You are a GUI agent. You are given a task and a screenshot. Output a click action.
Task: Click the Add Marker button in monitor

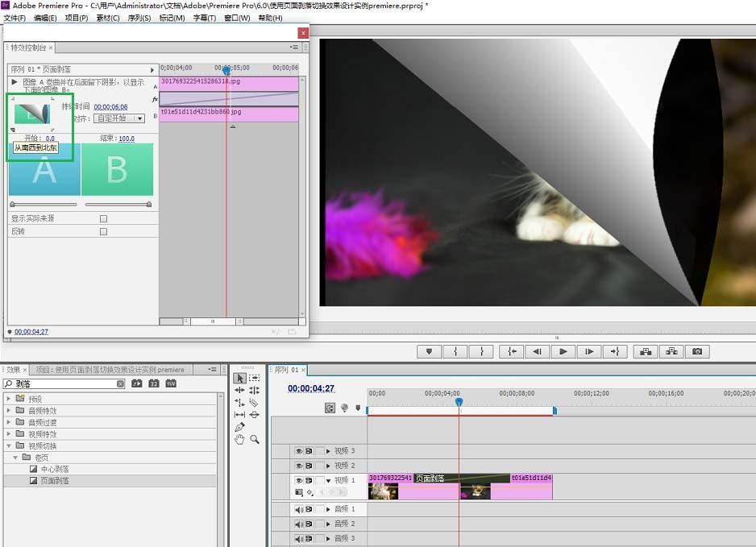pyautogui.click(x=430, y=351)
